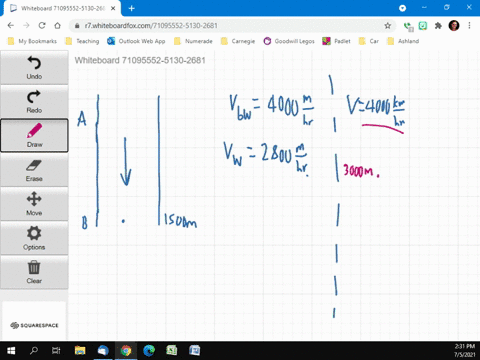The height and width of the screenshot is (360, 480).
Task: Open the Teaching bookmarks folder
Action: coord(83,41)
